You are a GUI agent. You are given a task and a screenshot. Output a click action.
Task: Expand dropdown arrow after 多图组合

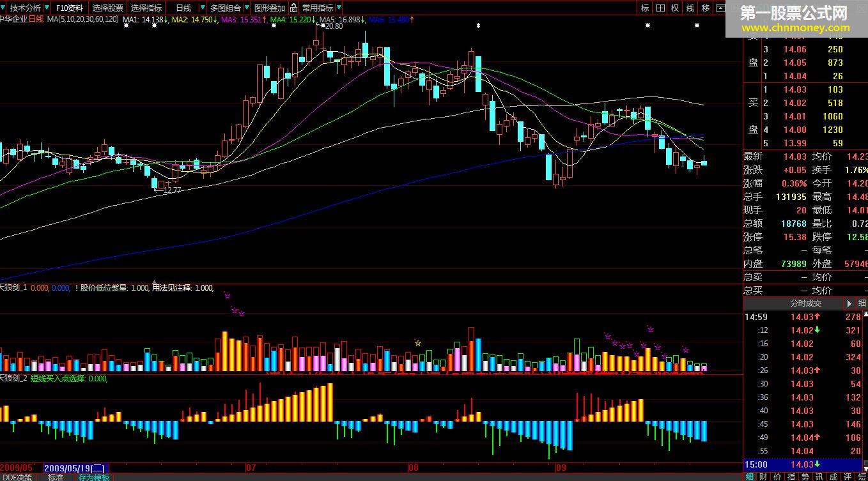pos(247,8)
